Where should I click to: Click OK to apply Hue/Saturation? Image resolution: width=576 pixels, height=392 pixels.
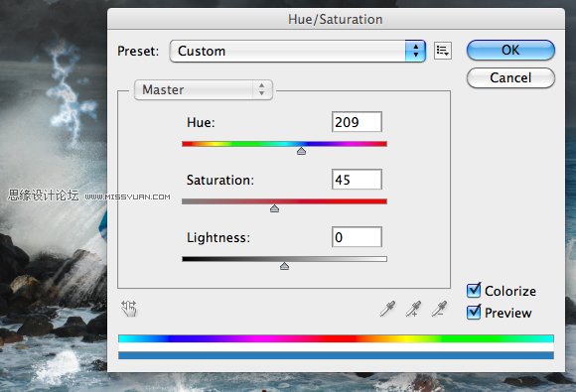tap(510, 51)
